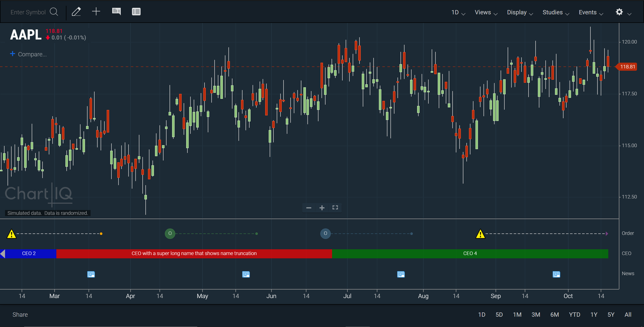644x327 pixels.
Task: Click the Share button
Action: pyautogui.click(x=20, y=314)
